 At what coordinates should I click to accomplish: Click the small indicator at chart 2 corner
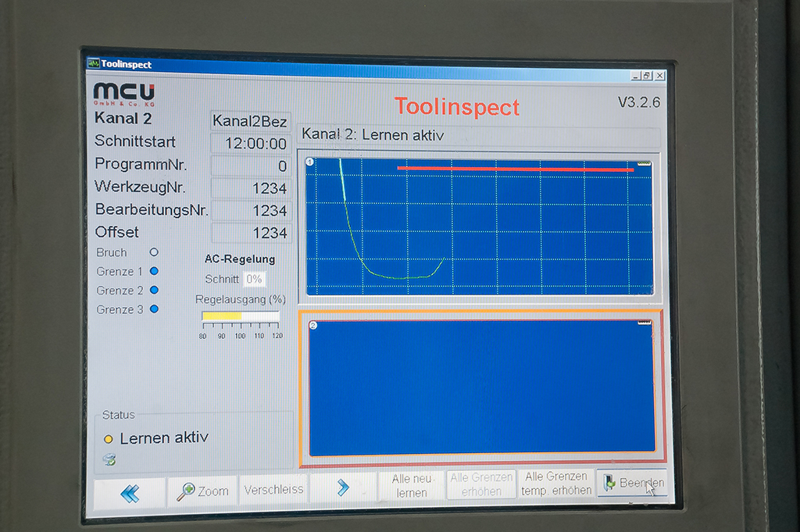point(645,323)
